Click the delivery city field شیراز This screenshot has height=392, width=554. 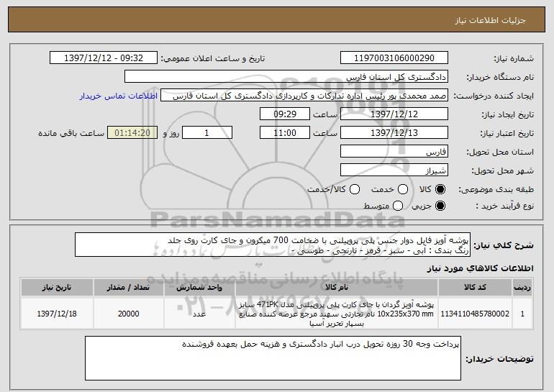pyautogui.click(x=394, y=170)
